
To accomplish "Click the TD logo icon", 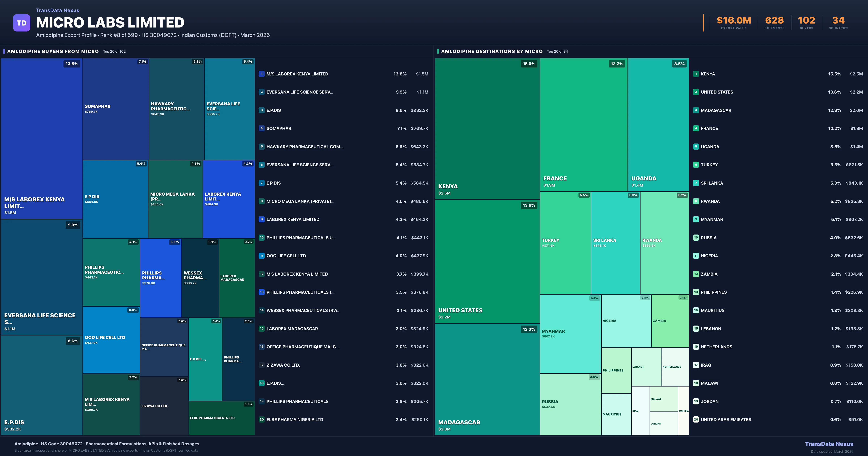I will pyautogui.click(x=21, y=23).
